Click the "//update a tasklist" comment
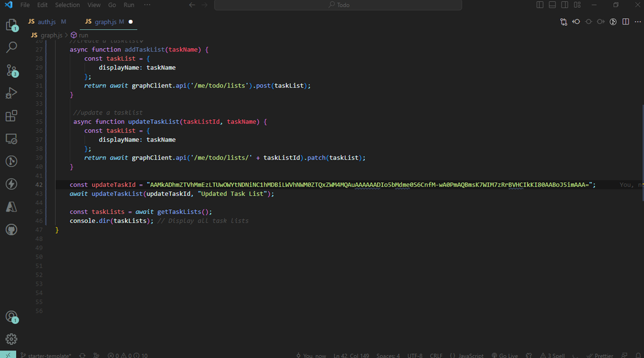 (x=108, y=113)
